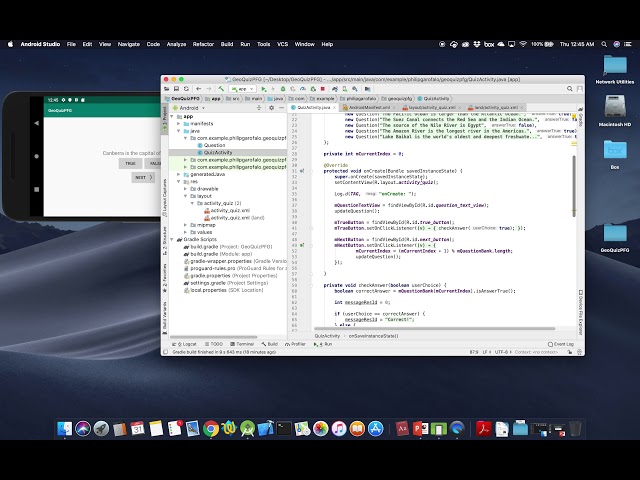Toggle the Build Variants side tool
This screenshot has height=480, width=640.
tap(165, 318)
